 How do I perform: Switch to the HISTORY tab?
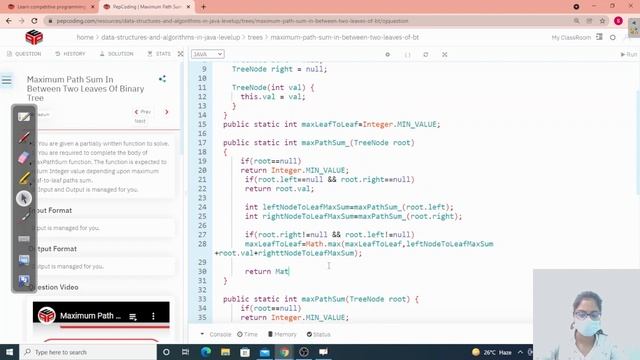pyautogui.click(x=70, y=53)
